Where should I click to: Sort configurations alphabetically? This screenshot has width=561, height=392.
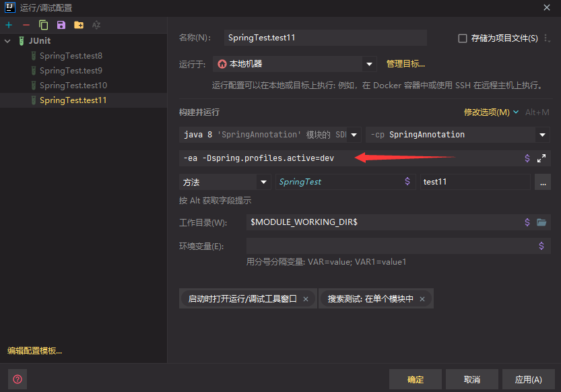96,25
